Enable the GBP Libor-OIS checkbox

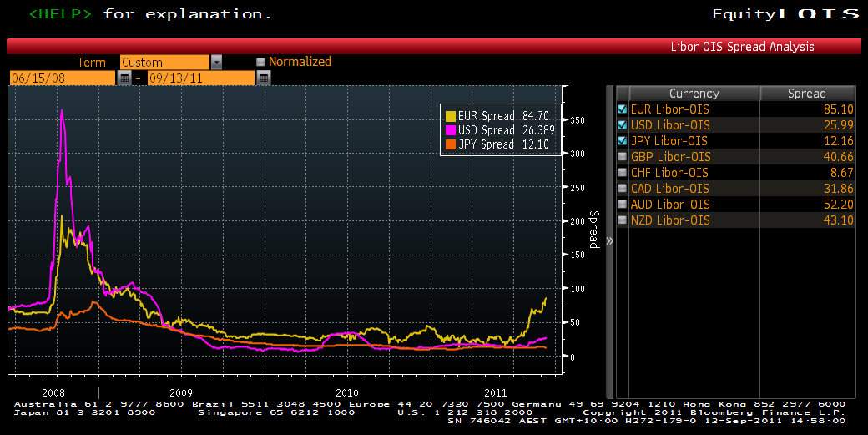[622, 157]
